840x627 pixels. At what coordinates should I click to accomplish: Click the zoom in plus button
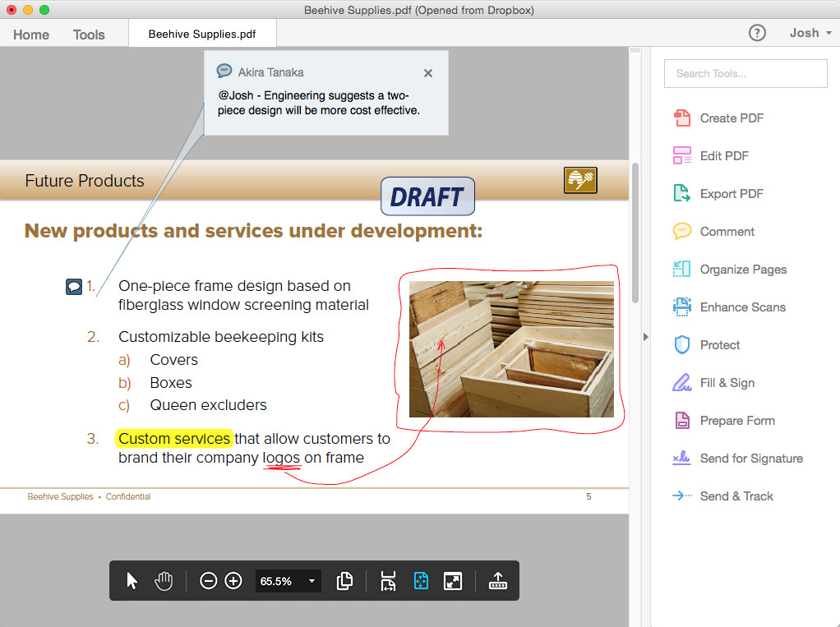pos(233,581)
